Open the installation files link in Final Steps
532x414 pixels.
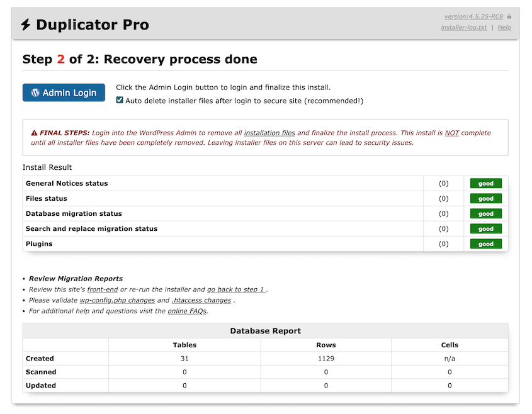click(270, 133)
